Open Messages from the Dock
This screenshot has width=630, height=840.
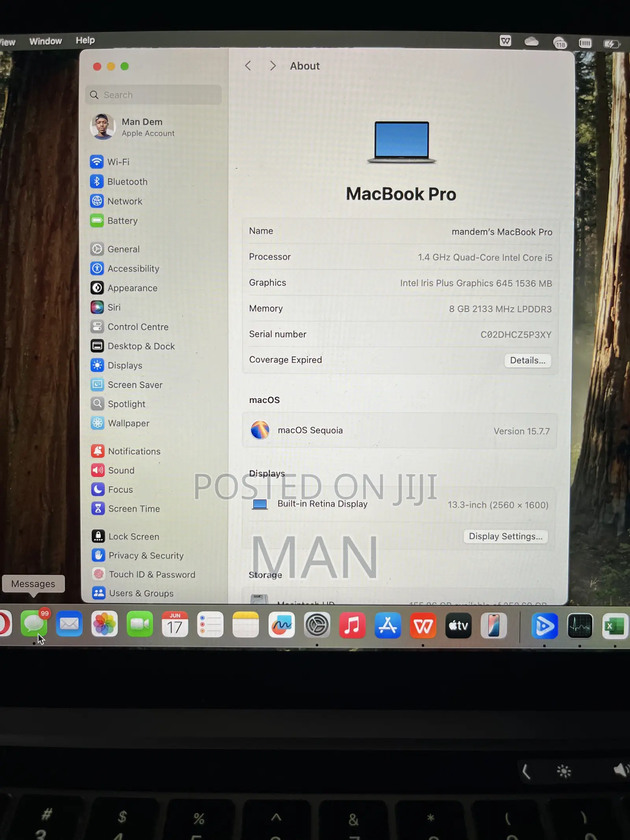[34, 624]
